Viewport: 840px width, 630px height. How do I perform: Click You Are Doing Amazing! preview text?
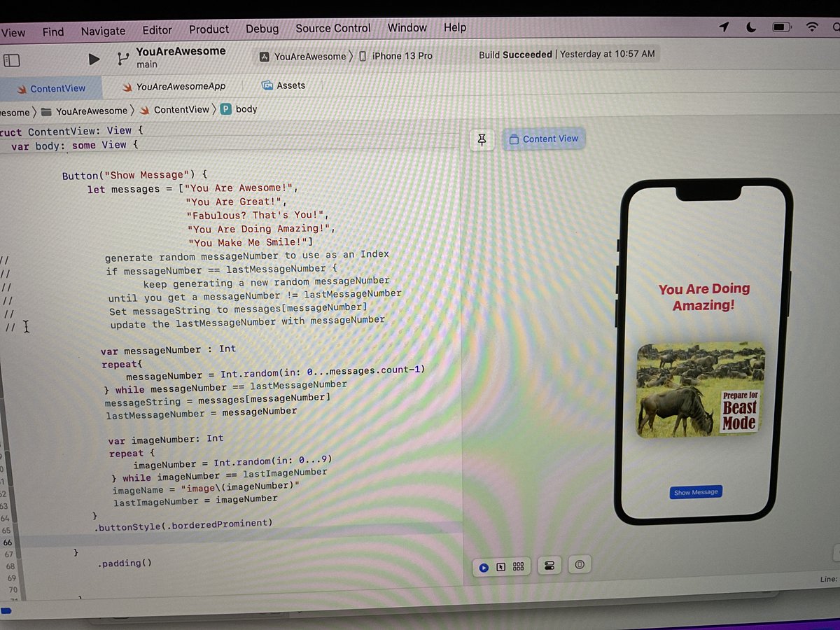[x=704, y=297]
